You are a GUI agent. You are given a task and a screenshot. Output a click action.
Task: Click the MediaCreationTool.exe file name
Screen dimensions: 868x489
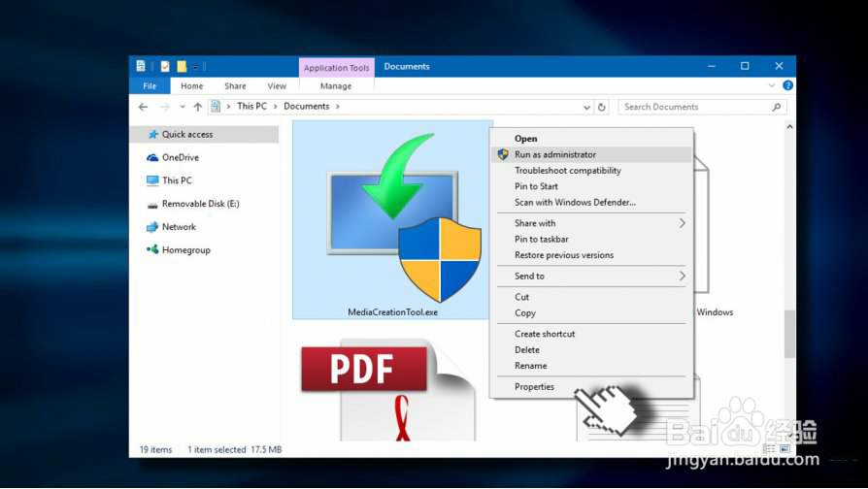[x=392, y=312]
